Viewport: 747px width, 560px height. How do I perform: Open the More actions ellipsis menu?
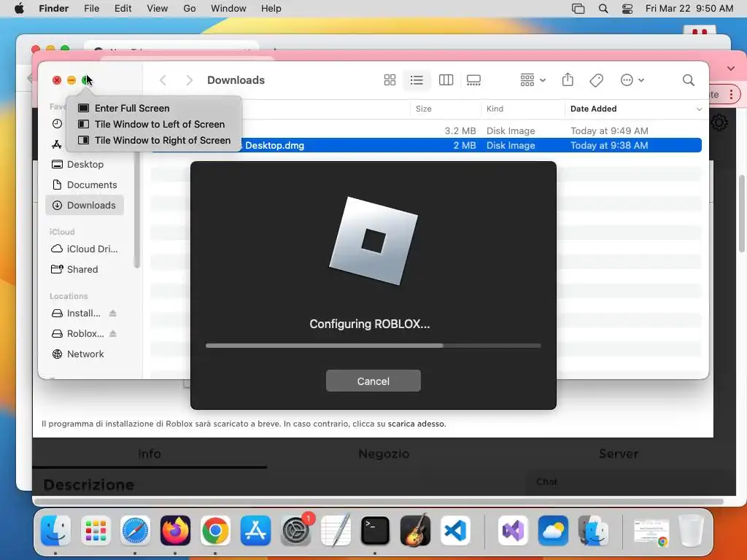[x=632, y=80]
